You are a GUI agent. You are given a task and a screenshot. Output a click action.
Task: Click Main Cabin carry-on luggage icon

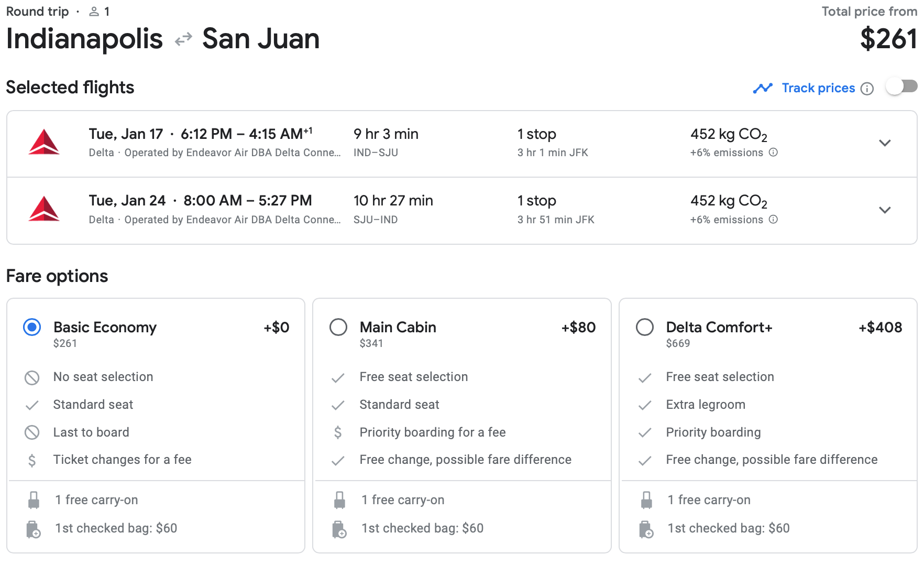[339, 500]
